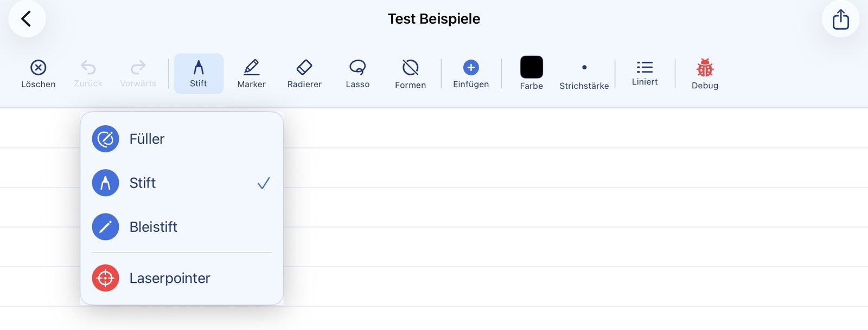The height and width of the screenshot is (330, 868).
Task: Open the red Debug bug icon
Action: click(x=704, y=73)
